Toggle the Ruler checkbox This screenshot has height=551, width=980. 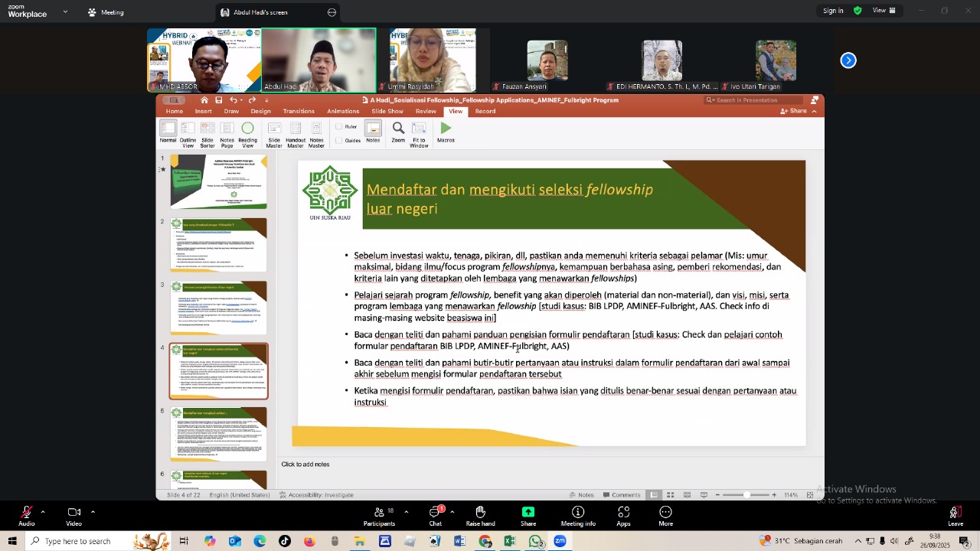point(339,127)
